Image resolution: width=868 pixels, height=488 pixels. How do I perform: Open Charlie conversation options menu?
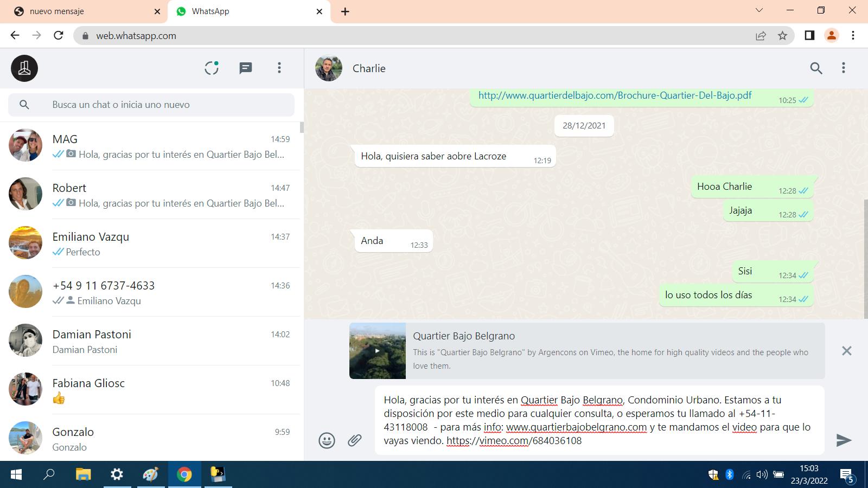843,68
